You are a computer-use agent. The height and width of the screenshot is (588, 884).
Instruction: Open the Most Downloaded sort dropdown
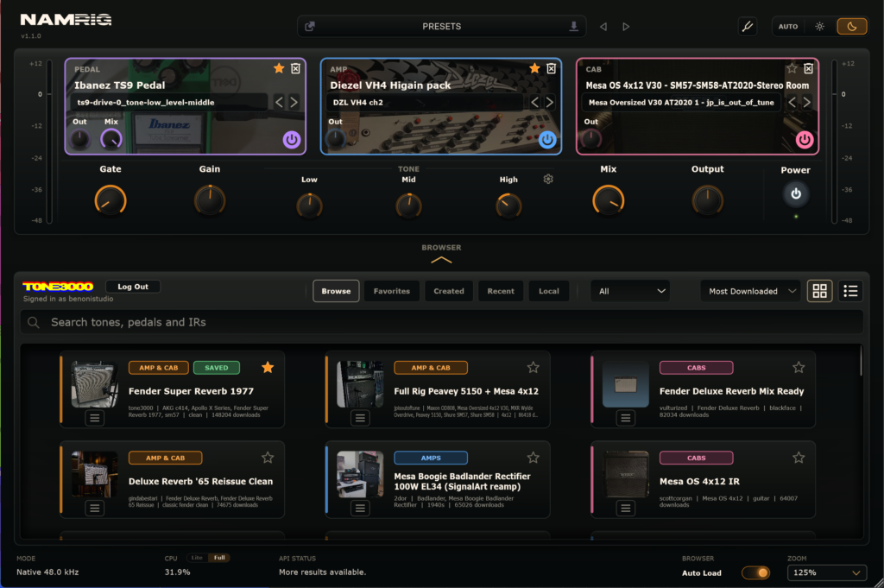[x=750, y=291]
